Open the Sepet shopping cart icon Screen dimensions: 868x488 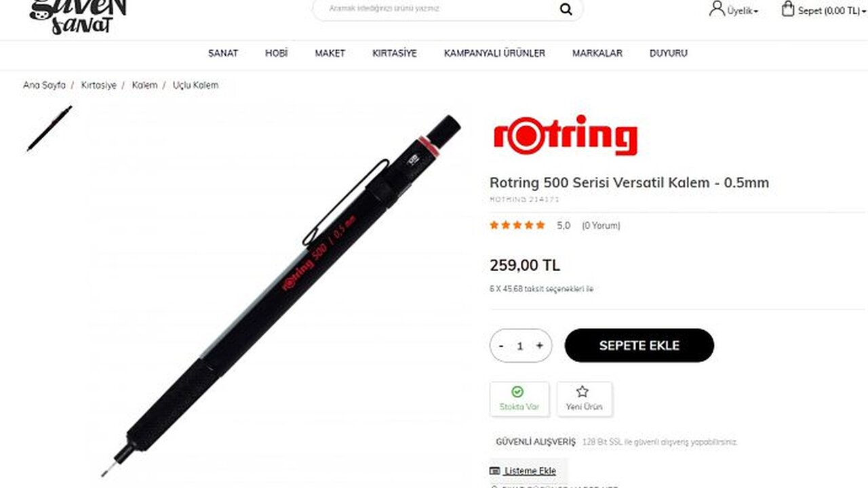[787, 9]
